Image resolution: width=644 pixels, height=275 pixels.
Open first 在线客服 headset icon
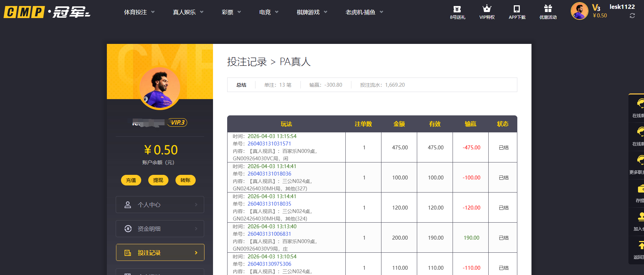pyautogui.click(x=640, y=103)
